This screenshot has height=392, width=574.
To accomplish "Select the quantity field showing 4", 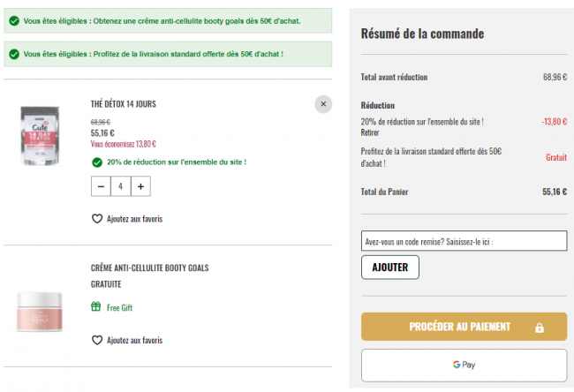I will [120, 186].
